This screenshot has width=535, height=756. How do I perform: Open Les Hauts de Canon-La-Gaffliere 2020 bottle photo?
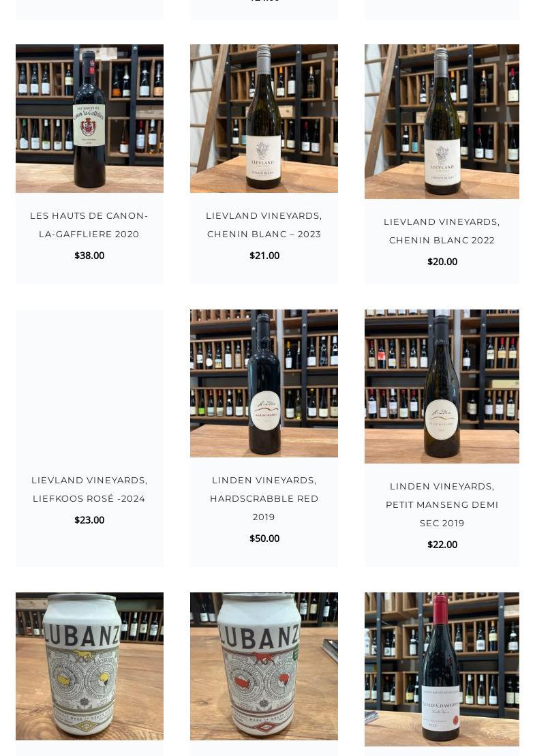click(89, 119)
